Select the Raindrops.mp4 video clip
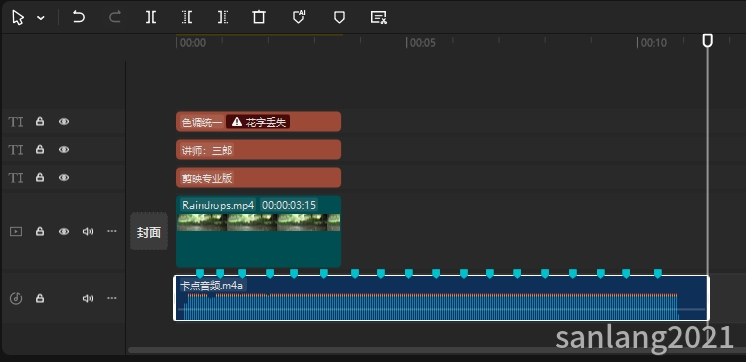Viewport: 746px width, 362px height. click(258, 232)
